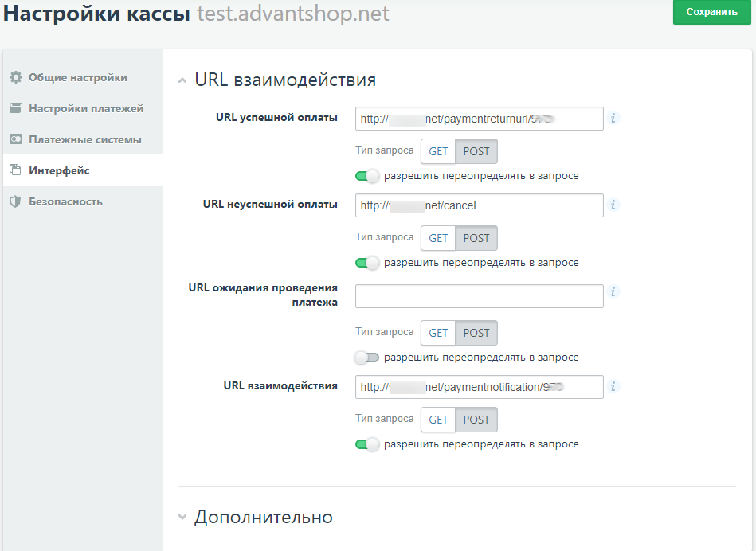Click the empty URL ожидания input field
This screenshot has height=551, width=756.
479,295
